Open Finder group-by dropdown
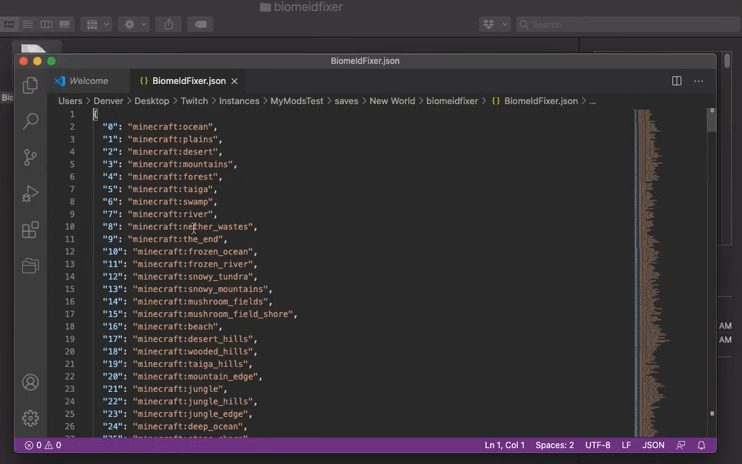The height and width of the screenshot is (464, 742). point(97,24)
